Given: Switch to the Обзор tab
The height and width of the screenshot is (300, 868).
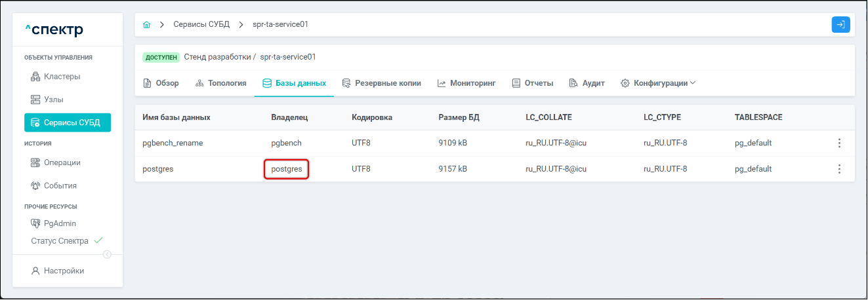Looking at the screenshot, I should click(x=161, y=83).
